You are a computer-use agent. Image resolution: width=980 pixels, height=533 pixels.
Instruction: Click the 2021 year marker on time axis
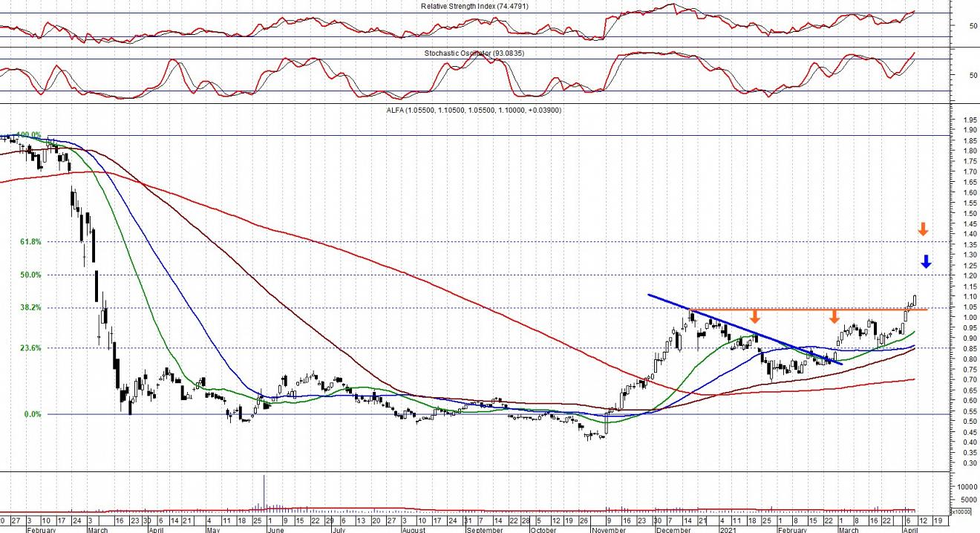[727, 529]
